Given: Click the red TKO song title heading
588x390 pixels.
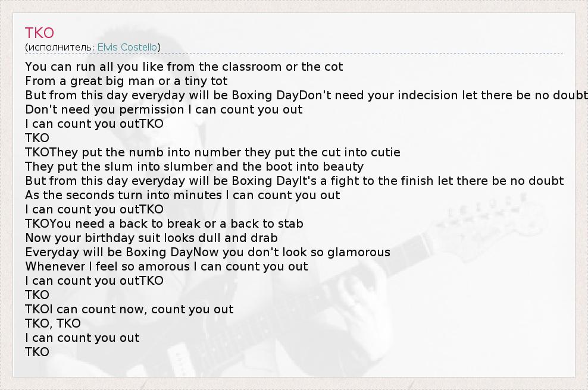Looking at the screenshot, I should tap(39, 33).
